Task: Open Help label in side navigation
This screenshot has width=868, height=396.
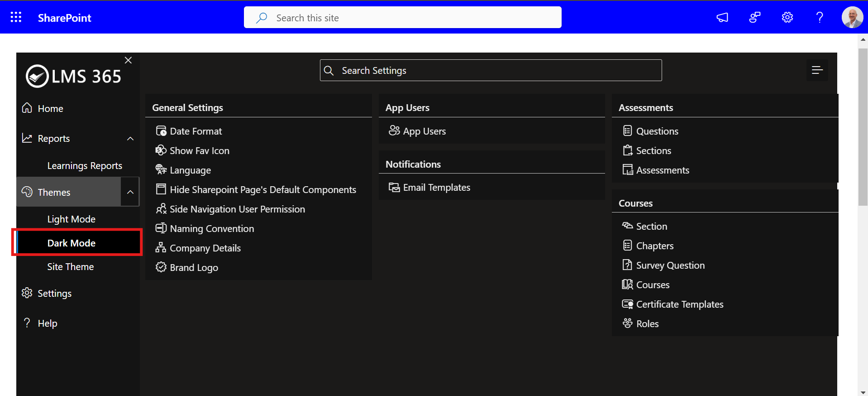Action: [x=48, y=324]
